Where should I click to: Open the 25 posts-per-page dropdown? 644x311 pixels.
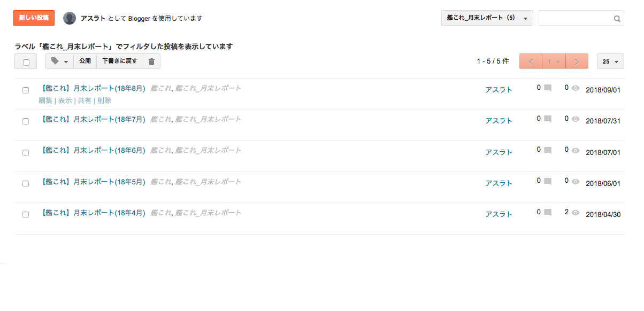(610, 61)
